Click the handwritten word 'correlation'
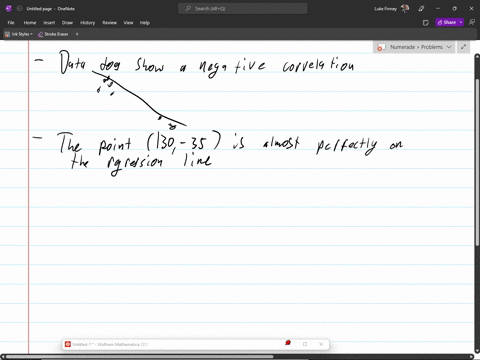 tap(318, 65)
